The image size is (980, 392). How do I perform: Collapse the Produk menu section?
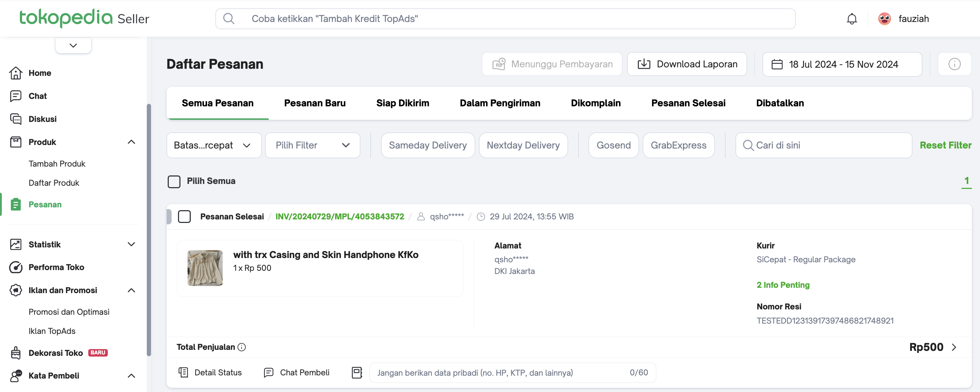[131, 142]
